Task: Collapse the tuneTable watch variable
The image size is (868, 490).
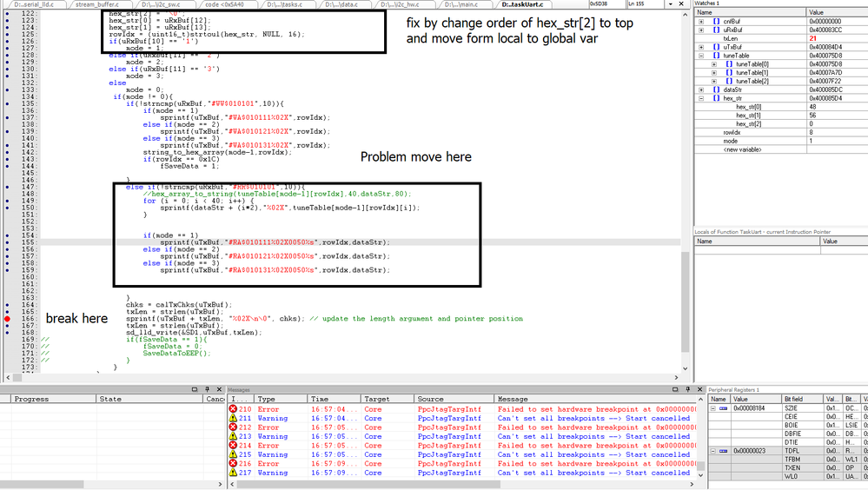Action: [x=701, y=56]
